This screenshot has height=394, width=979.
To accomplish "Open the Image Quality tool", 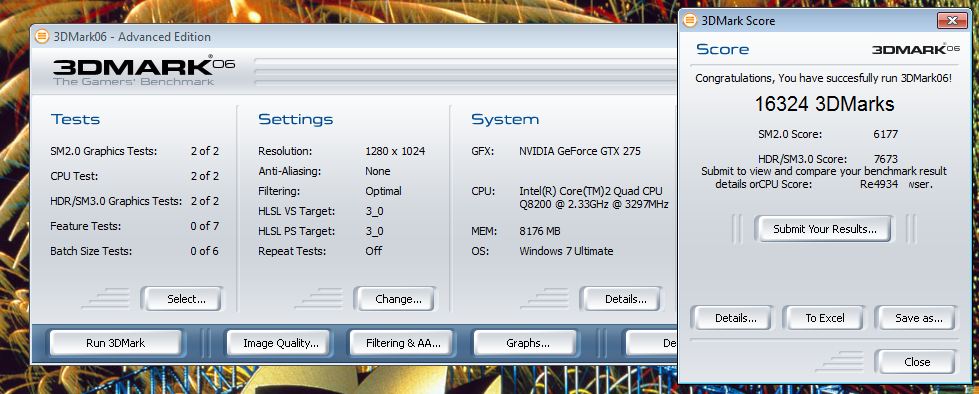I will 281,343.
